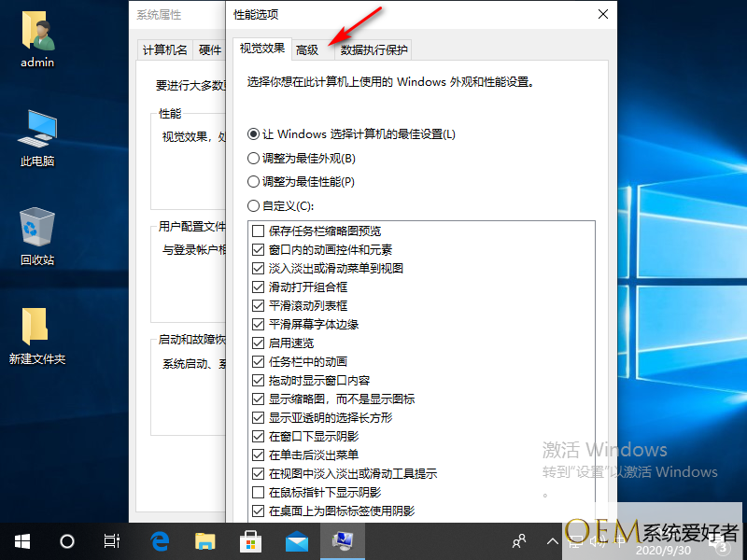This screenshot has height=560, width=747.
Task: Open the Mail app from the taskbar
Action: tap(297, 540)
